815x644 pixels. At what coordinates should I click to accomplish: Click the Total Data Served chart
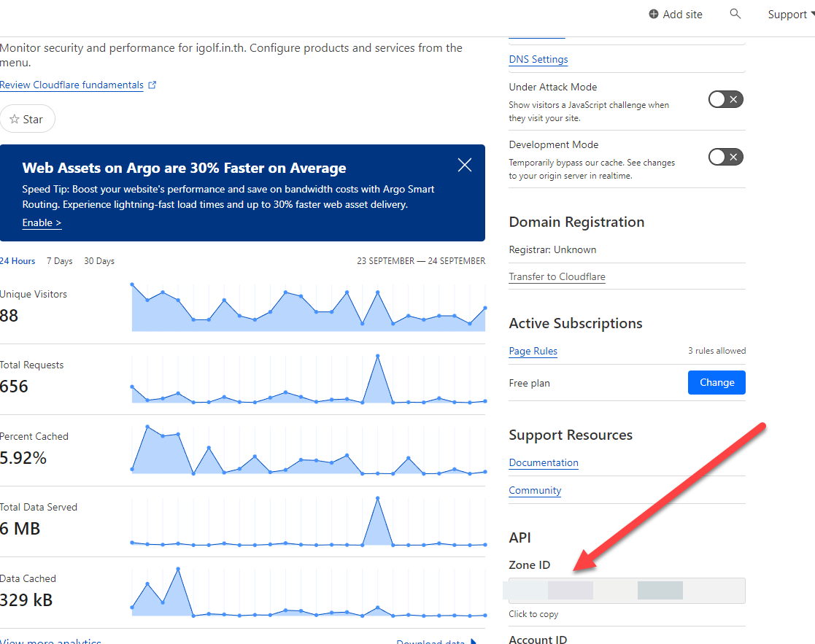click(308, 521)
